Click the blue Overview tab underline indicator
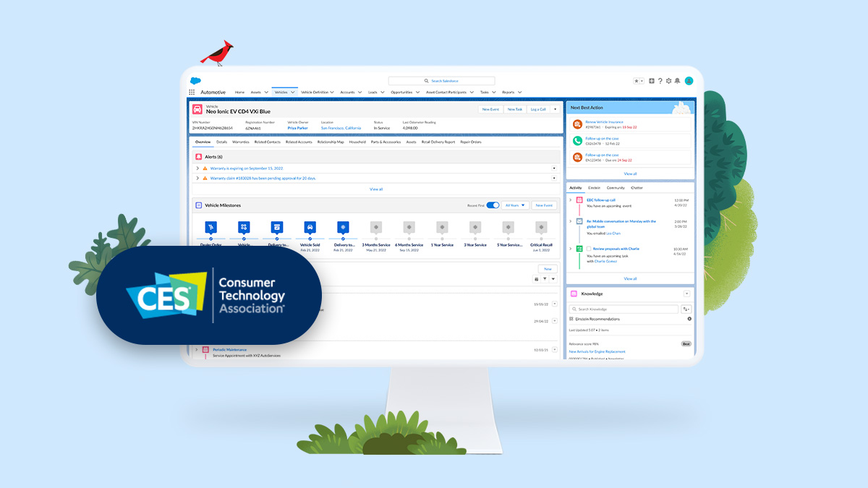The width and height of the screenshot is (868, 488). click(204, 145)
